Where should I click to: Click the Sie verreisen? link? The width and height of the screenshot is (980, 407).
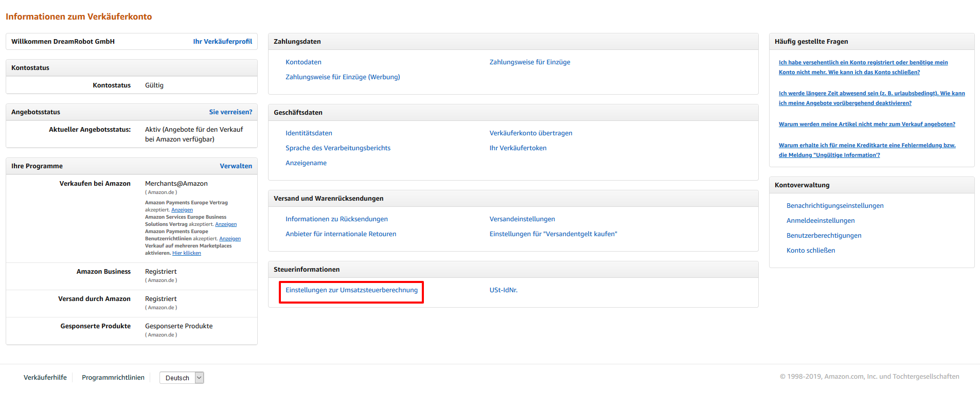click(x=230, y=112)
